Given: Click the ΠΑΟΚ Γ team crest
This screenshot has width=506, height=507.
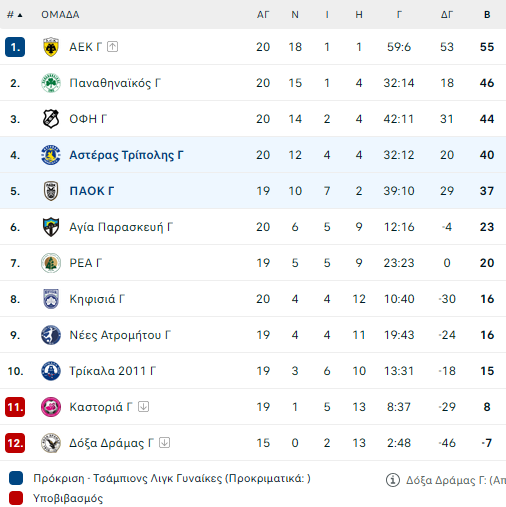Looking at the screenshot, I should point(51,191).
